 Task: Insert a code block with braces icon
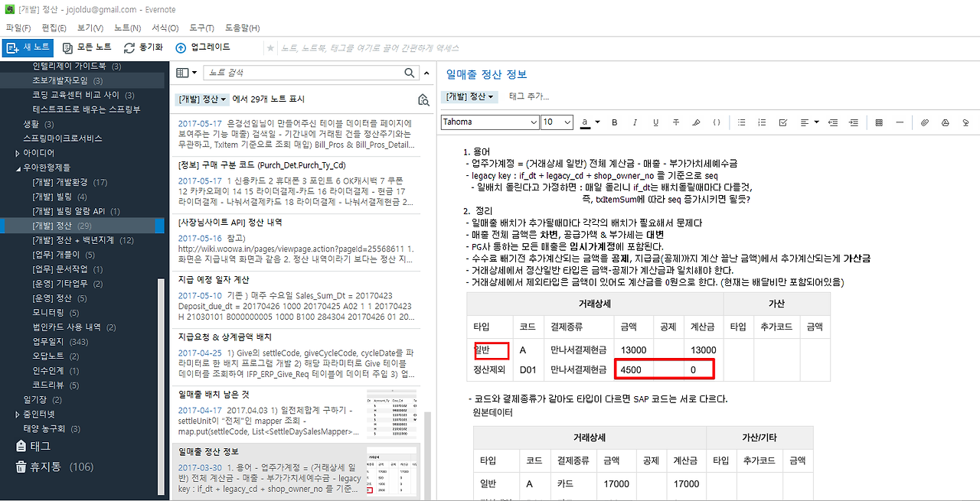717,122
